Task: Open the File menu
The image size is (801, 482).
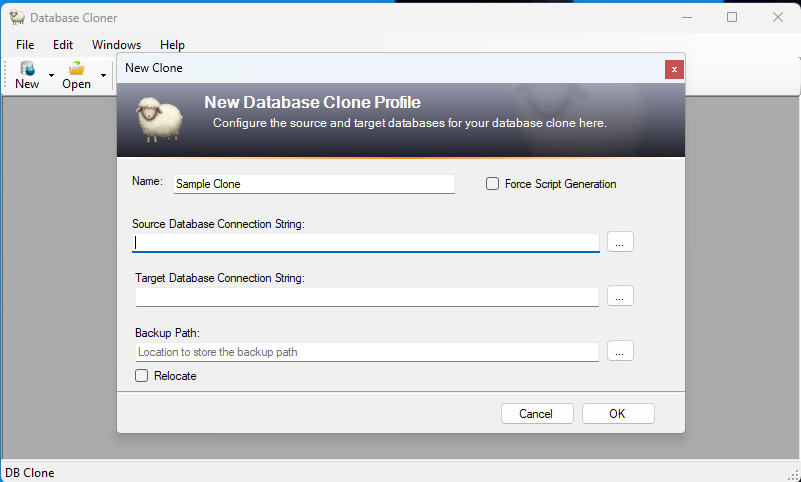Action: (x=25, y=45)
